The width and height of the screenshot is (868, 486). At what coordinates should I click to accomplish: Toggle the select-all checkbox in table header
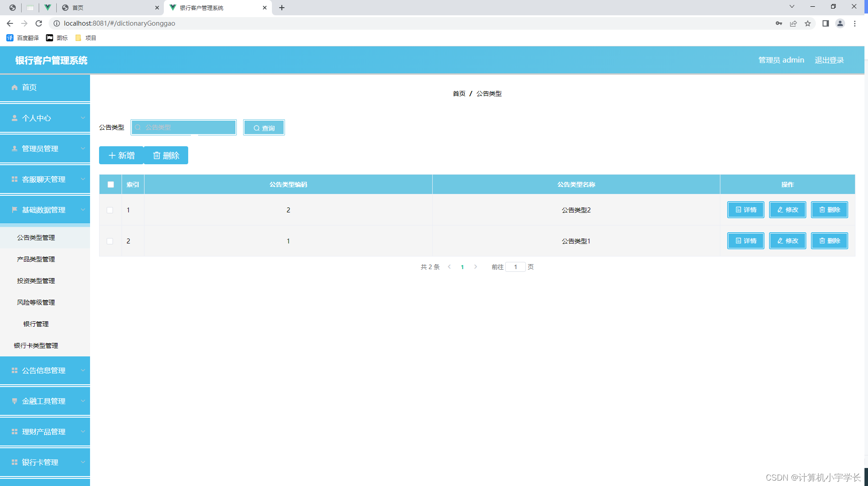111,184
